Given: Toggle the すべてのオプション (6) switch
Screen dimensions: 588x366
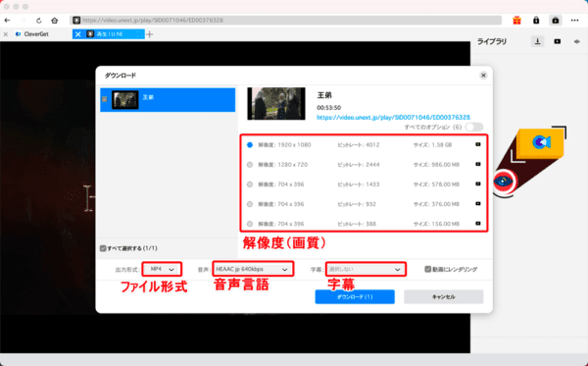Looking at the screenshot, I should click(474, 127).
